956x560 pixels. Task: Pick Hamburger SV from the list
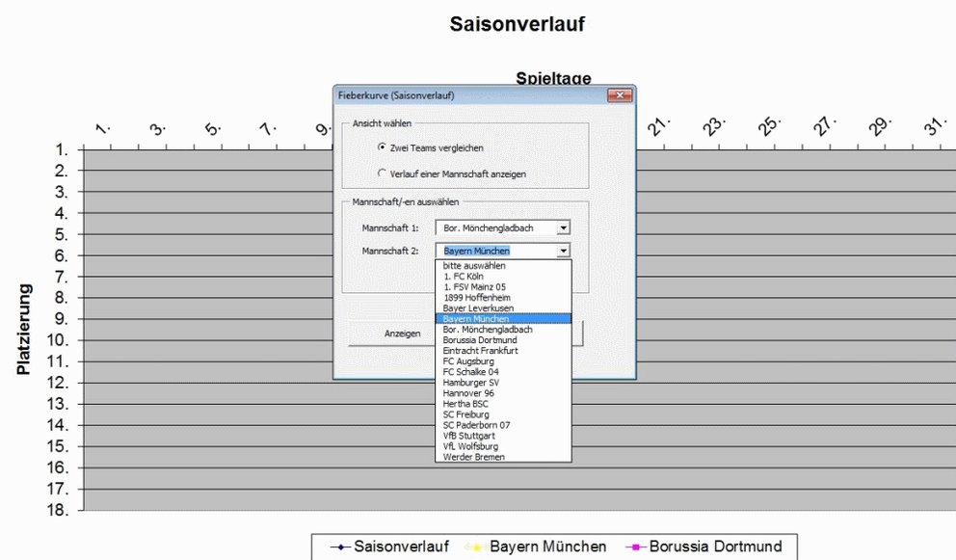pyautogui.click(x=503, y=383)
